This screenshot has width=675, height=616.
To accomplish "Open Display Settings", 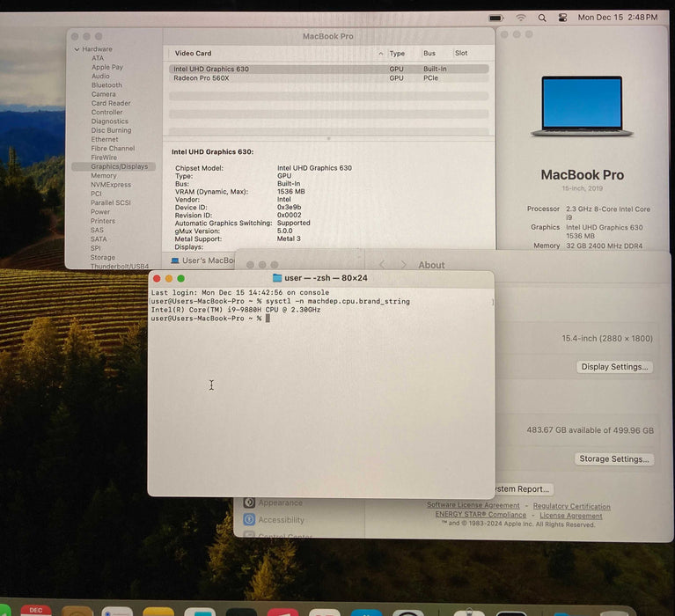I will tap(614, 367).
